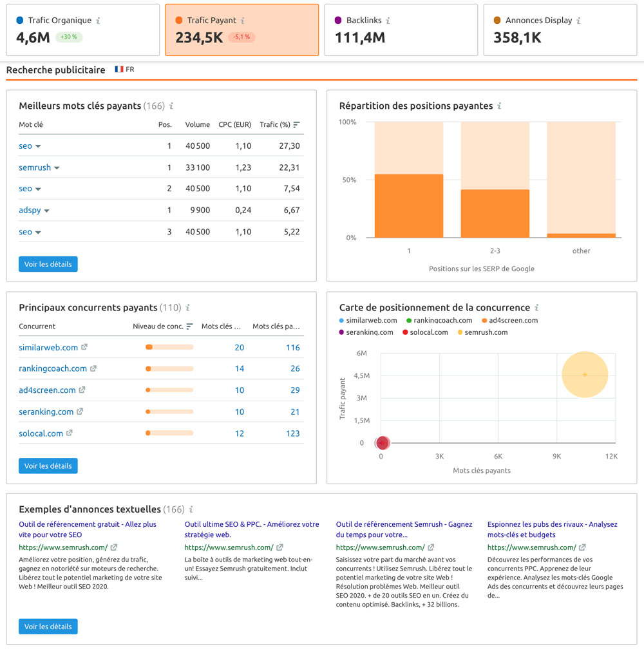Show info for Carte de positionnement
644x653 pixels.
(x=537, y=308)
